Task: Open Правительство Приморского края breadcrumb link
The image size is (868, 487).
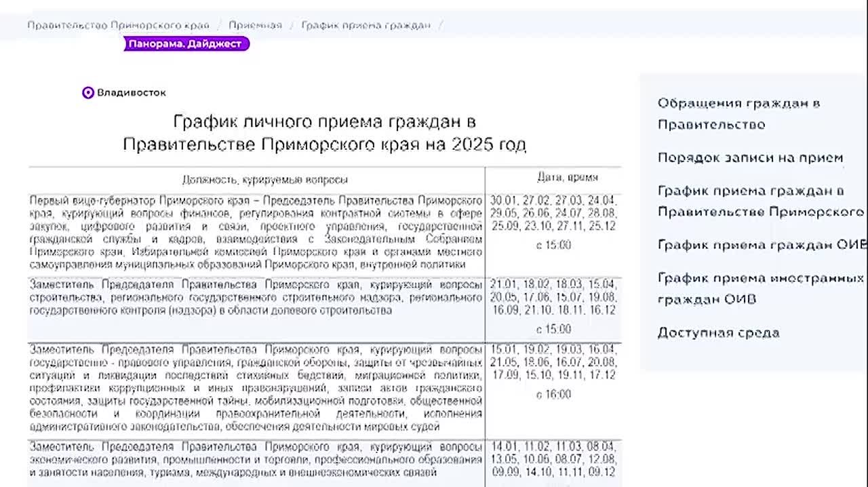Action: coord(118,25)
